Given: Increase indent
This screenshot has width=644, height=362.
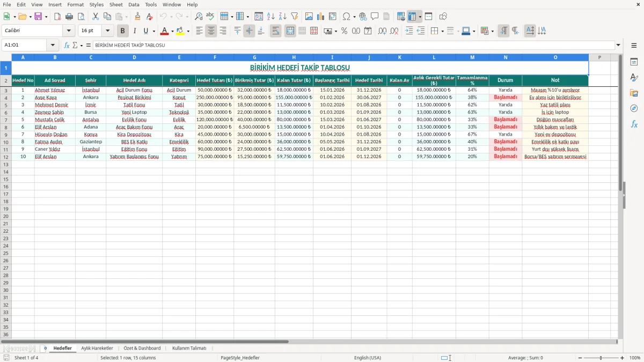Looking at the screenshot, I should 409,31.
